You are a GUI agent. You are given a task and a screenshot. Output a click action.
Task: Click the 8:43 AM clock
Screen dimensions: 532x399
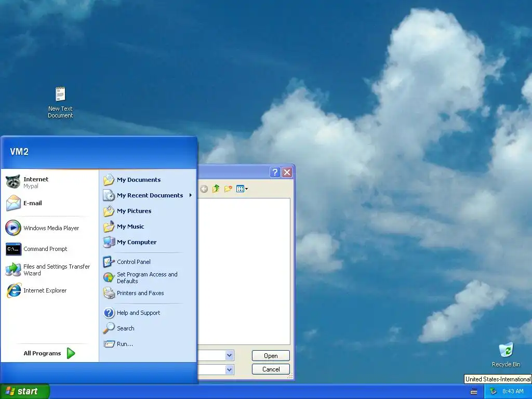click(x=513, y=391)
